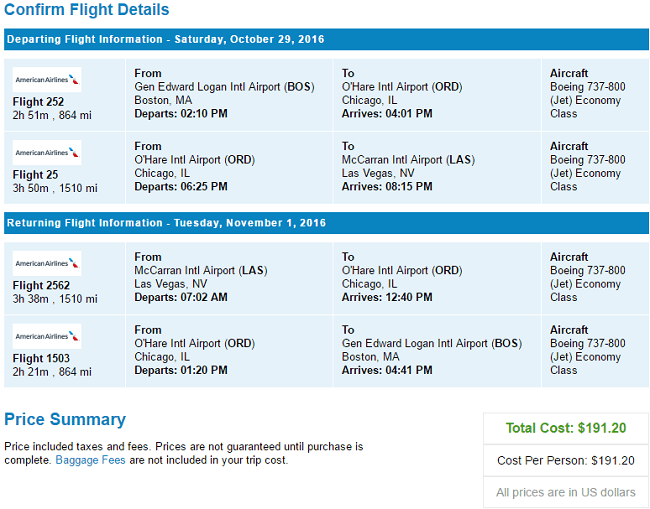Click the Arrives: 04:41 PM time
Screen dimensions: 650x509
387,370
